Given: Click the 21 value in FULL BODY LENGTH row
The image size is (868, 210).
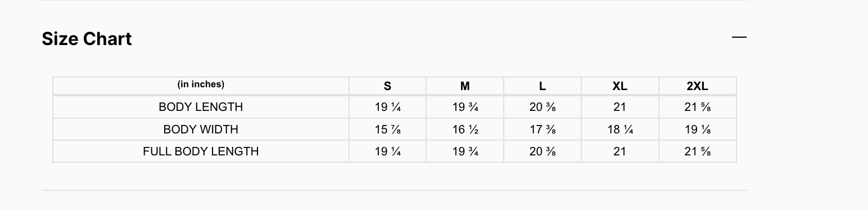Looking at the screenshot, I should (620, 151).
